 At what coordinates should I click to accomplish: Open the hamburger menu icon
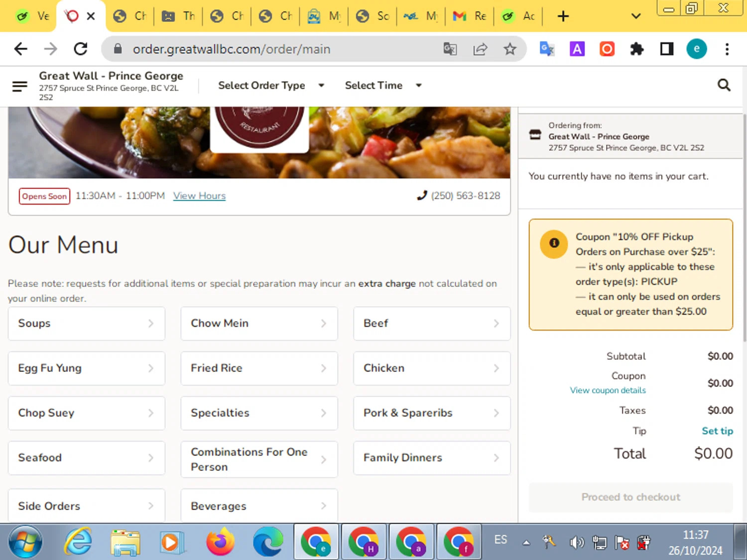tap(19, 87)
